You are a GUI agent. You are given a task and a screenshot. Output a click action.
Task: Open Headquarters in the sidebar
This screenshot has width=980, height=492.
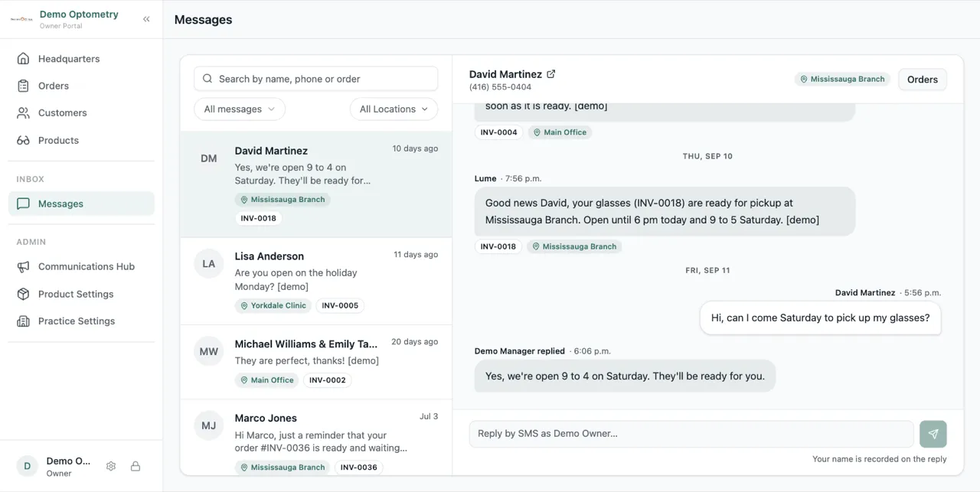tap(81, 59)
